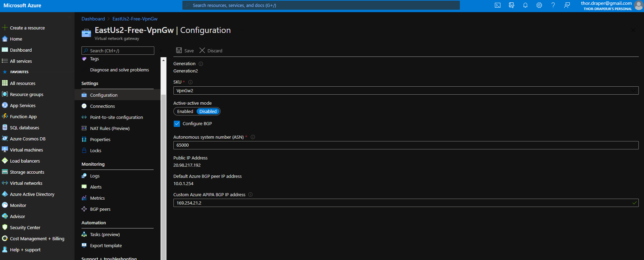Click the Virtual machines monitor icon
This screenshot has height=260, width=644.
[5, 150]
